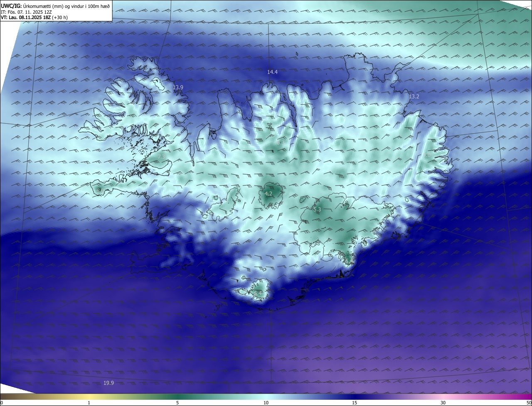Click the 19.9 value label on the map
Image resolution: width=532 pixels, height=406 pixels.
(108, 383)
